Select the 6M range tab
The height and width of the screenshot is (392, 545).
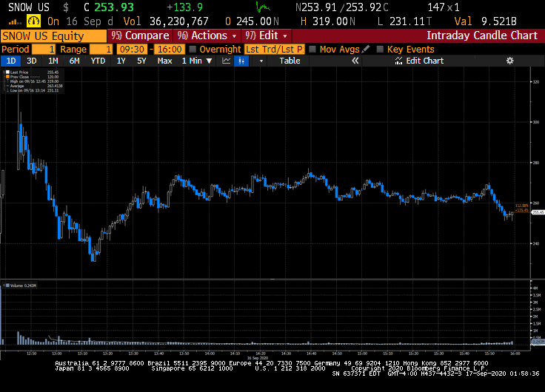pos(74,61)
